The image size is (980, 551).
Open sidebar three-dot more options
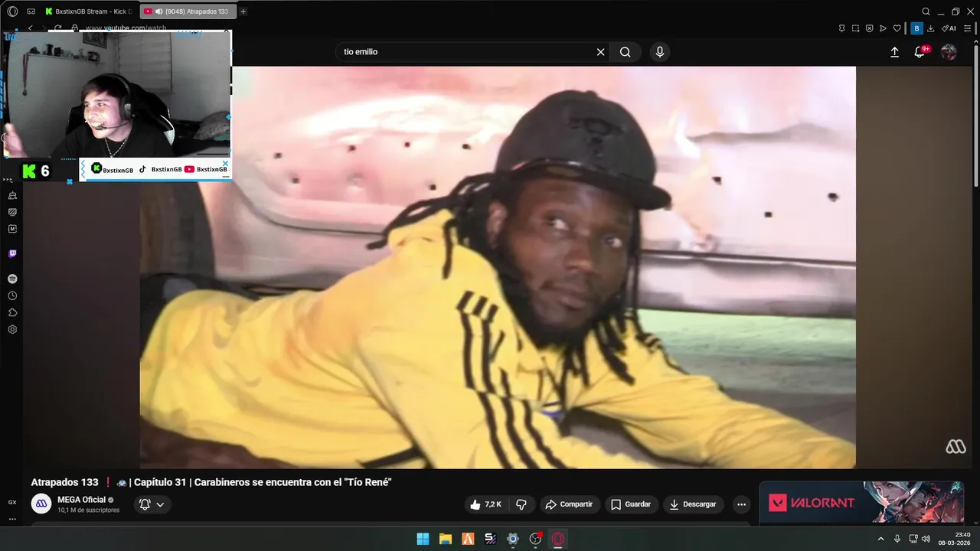coord(12,519)
